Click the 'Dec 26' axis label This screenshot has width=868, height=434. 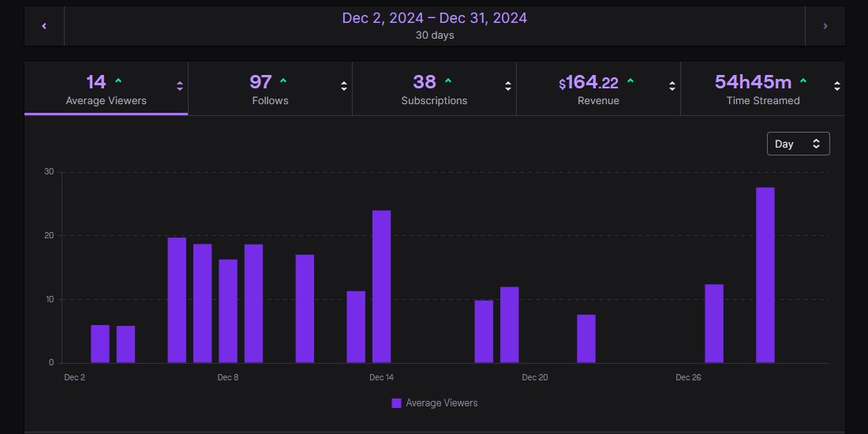click(x=688, y=377)
